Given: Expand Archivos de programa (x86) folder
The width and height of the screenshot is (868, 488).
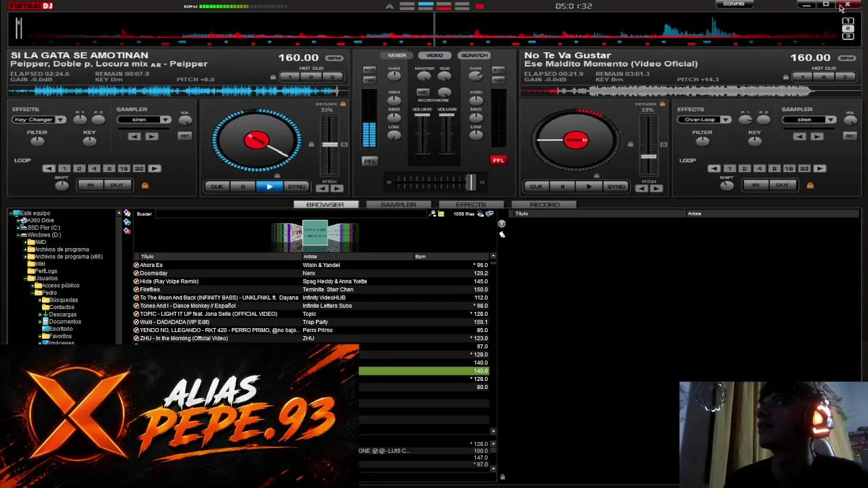Looking at the screenshot, I should coord(26,257).
